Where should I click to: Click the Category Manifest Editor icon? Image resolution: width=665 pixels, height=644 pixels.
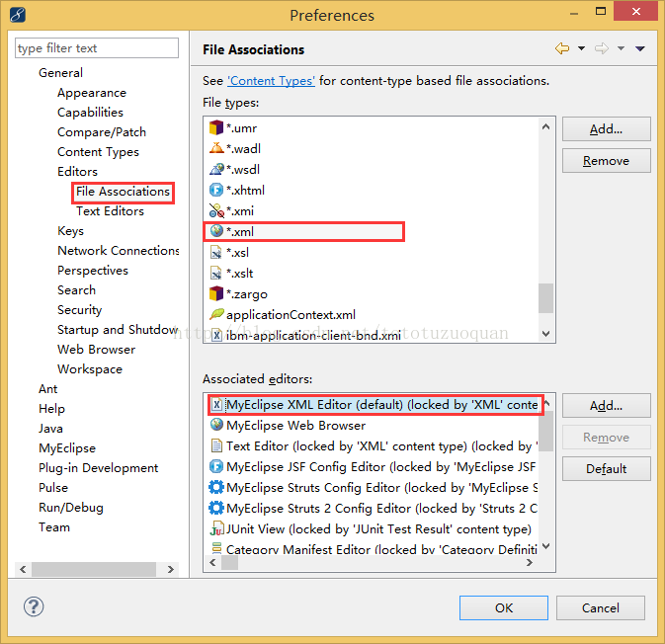pyautogui.click(x=216, y=548)
